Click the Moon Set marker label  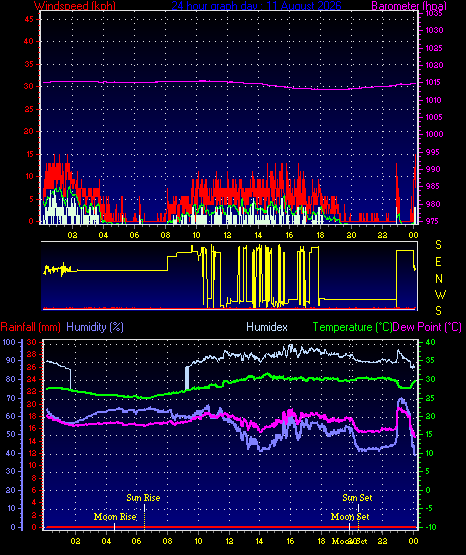(350, 517)
